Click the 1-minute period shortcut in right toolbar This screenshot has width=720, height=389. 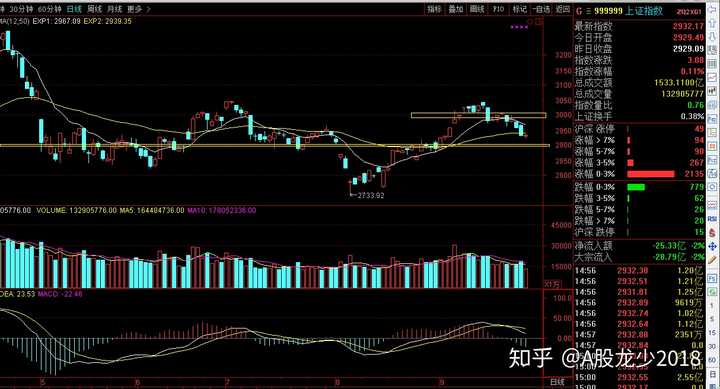[712, 305]
